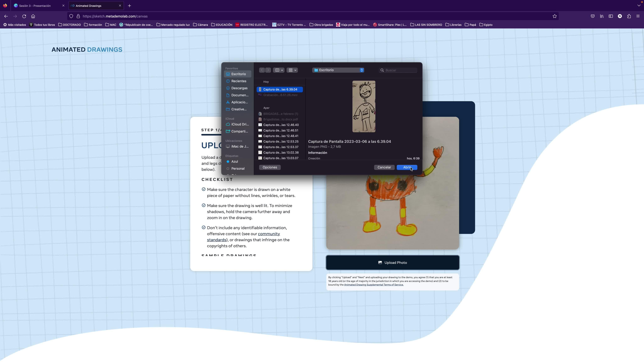Screen dimensions: 644x362
Task: Bookmark this page with the star icon
Action: [x=555, y=16]
